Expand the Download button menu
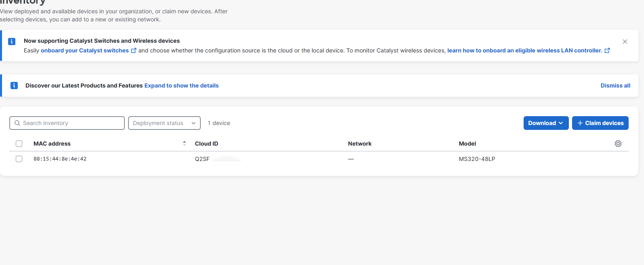 click(545, 123)
